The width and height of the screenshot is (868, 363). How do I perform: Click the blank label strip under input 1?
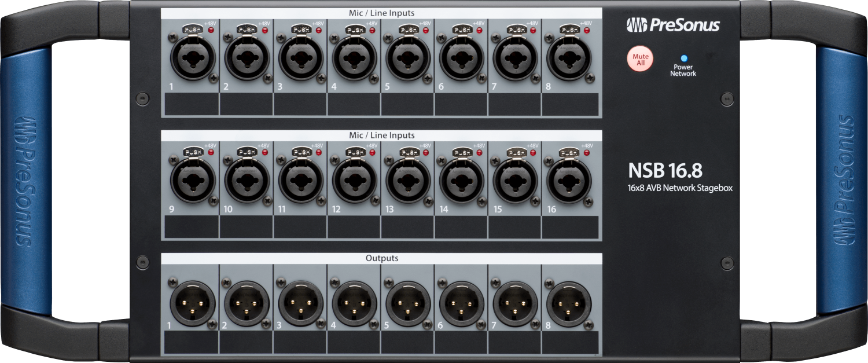192,105
